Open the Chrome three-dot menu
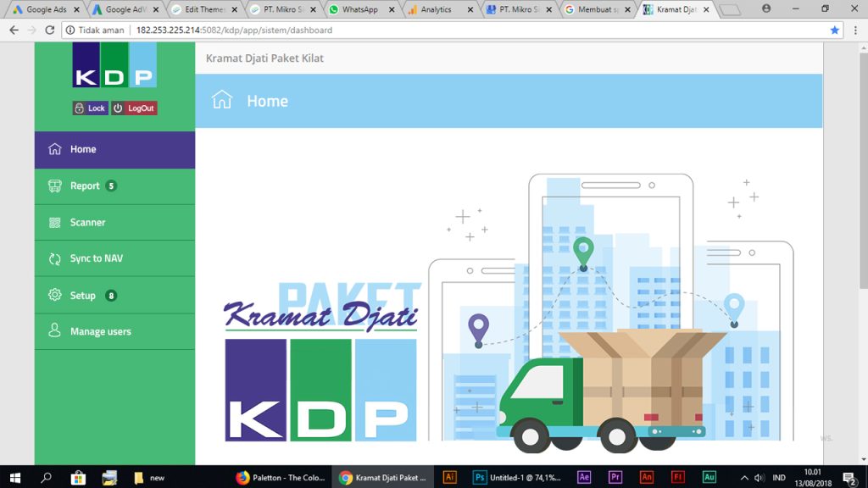This screenshot has width=868, height=488. [855, 30]
